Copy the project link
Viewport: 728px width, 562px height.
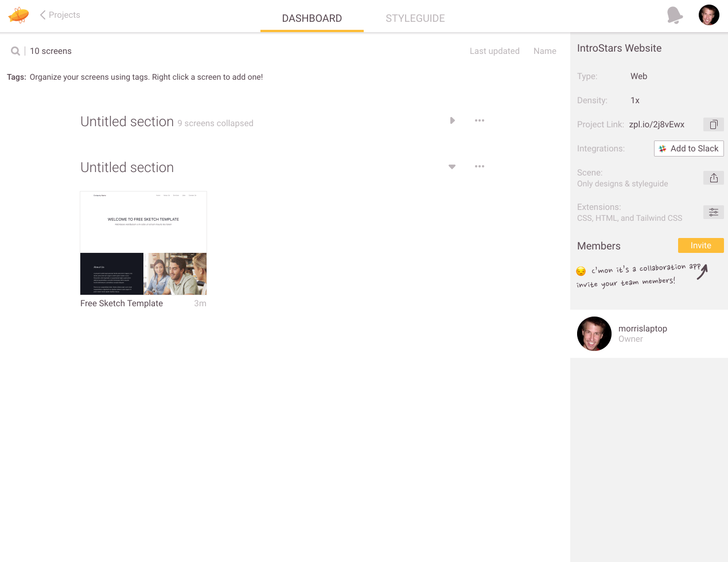point(714,124)
